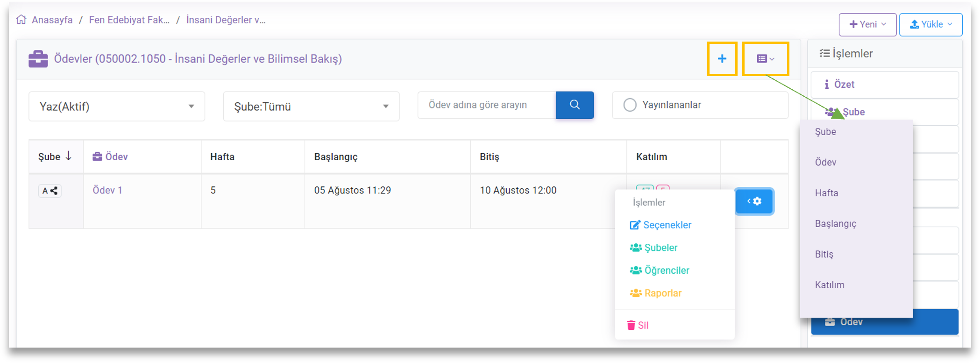980x363 pixels.
Task: Click the trash Sil delete option
Action: [x=638, y=325]
